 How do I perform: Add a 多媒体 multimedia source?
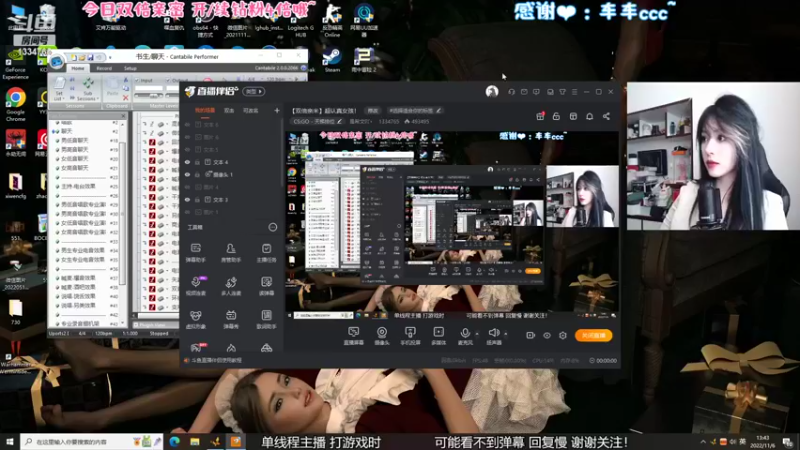tap(438, 336)
